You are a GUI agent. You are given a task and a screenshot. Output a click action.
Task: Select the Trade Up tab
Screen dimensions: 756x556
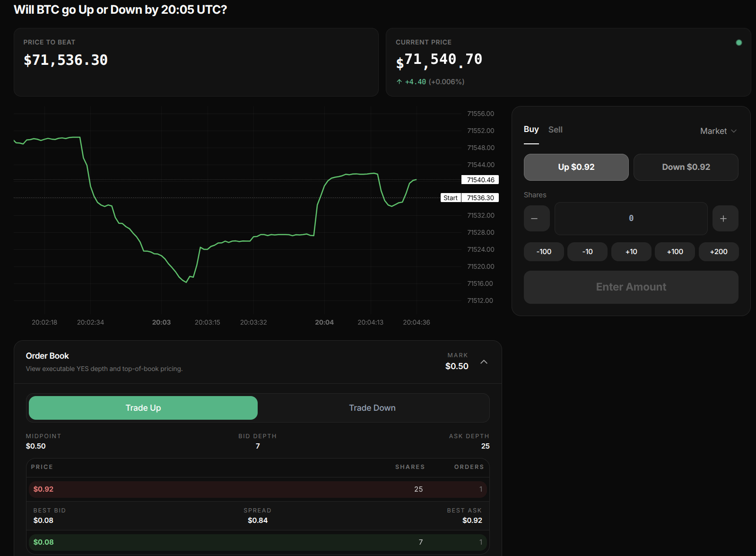coord(143,408)
